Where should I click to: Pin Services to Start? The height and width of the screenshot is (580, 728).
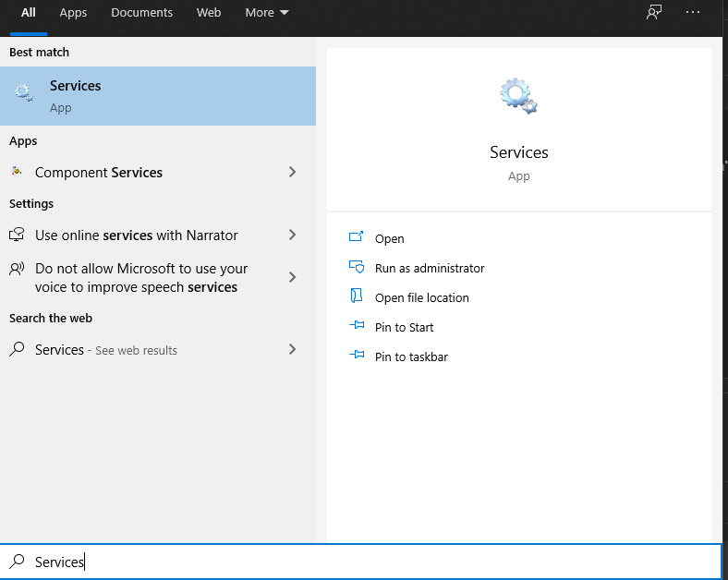point(404,327)
